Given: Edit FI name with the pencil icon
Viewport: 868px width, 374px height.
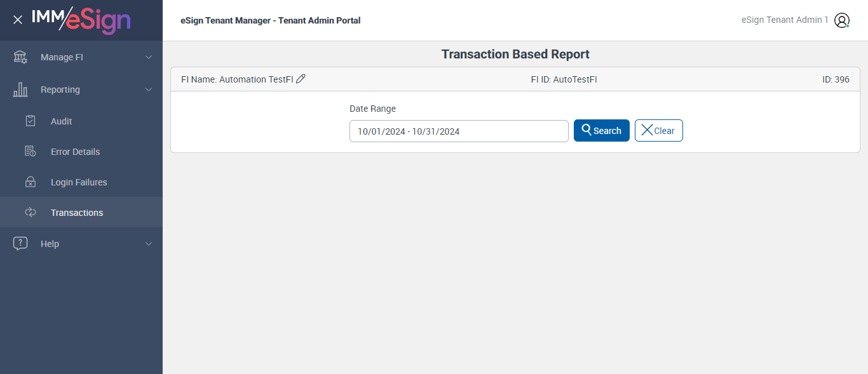Looking at the screenshot, I should 301,79.
